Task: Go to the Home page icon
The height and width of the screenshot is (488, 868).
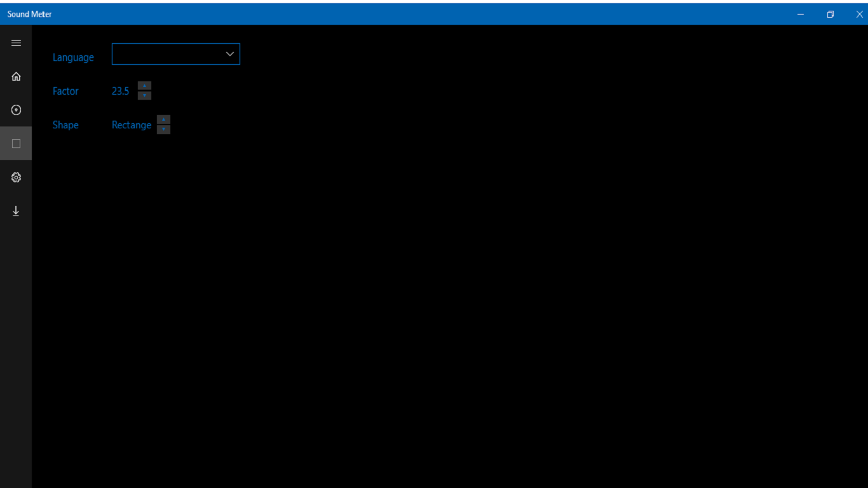Action: point(16,77)
